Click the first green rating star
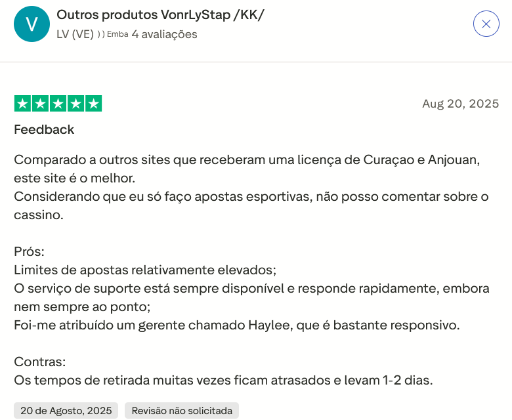The width and height of the screenshot is (512, 420). pos(22,104)
